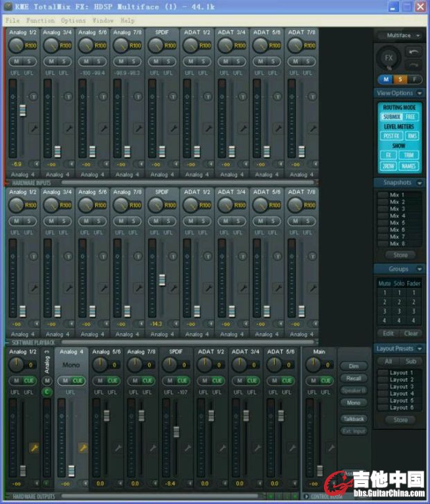Screen dimensions: 430x504
Task: Open the Help menu
Action: (127, 21)
